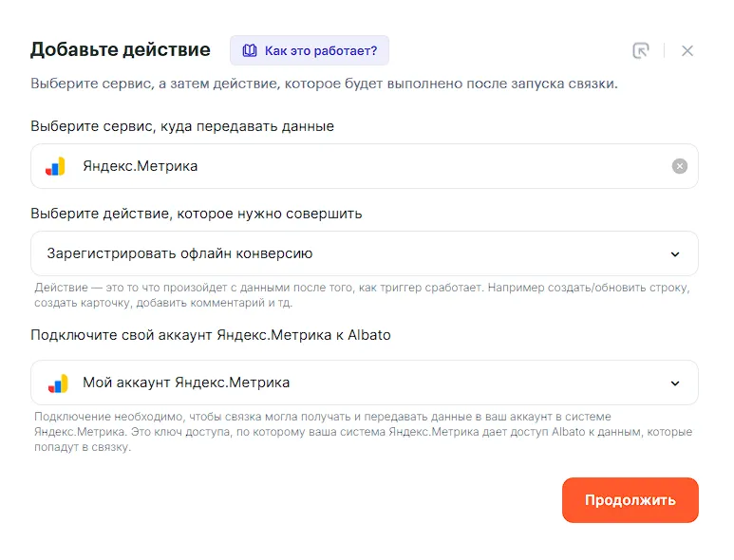This screenshot has height=560, width=734.
Task: Click the arrow-in-square icon in the dialog header
Action: (x=641, y=50)
